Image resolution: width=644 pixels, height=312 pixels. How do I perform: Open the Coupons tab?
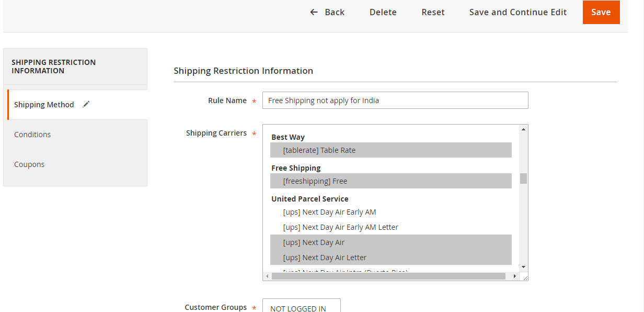pyautogui.click(x=29, y=164)
